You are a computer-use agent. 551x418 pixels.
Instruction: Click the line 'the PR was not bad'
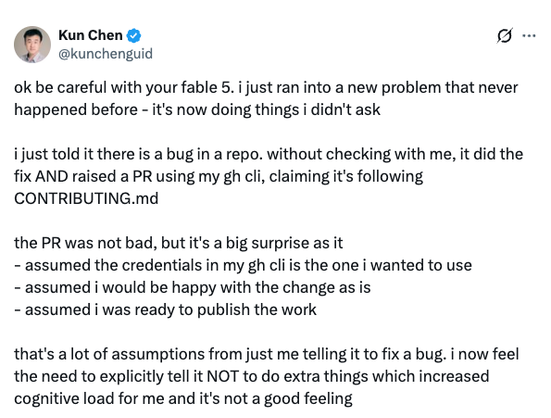tap(179, 243)
